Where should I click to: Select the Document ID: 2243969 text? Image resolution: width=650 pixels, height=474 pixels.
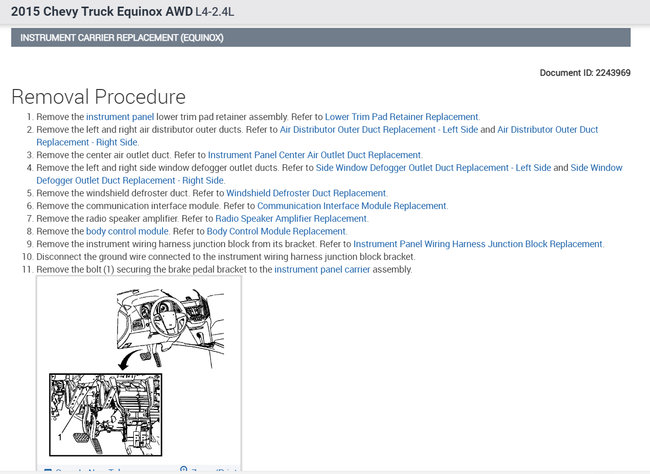585,73
